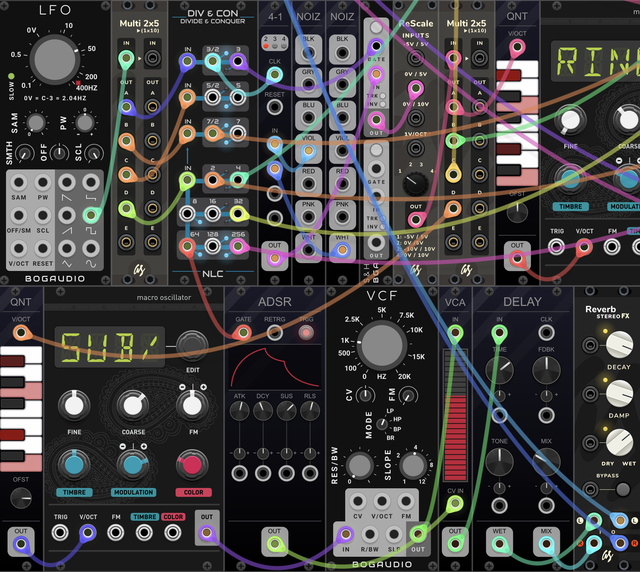
Task: Click the VCF large frequency knob
Action: click(x=382, y=345)
